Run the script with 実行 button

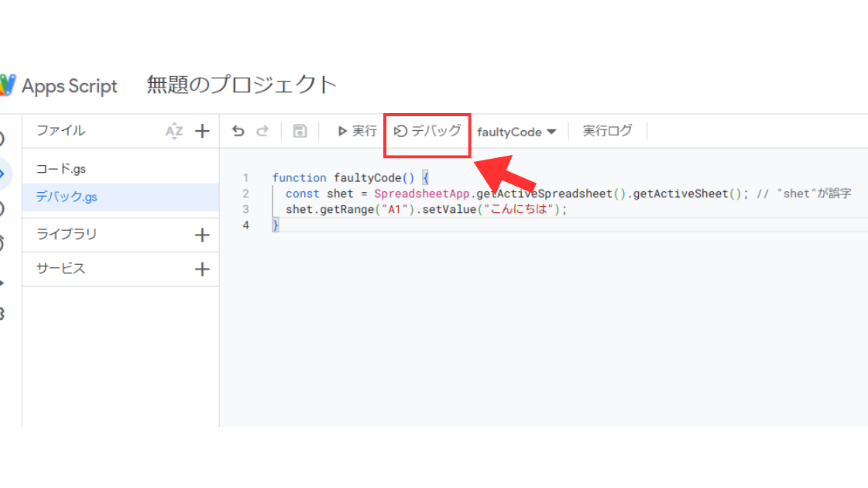(x=357, y=131)
